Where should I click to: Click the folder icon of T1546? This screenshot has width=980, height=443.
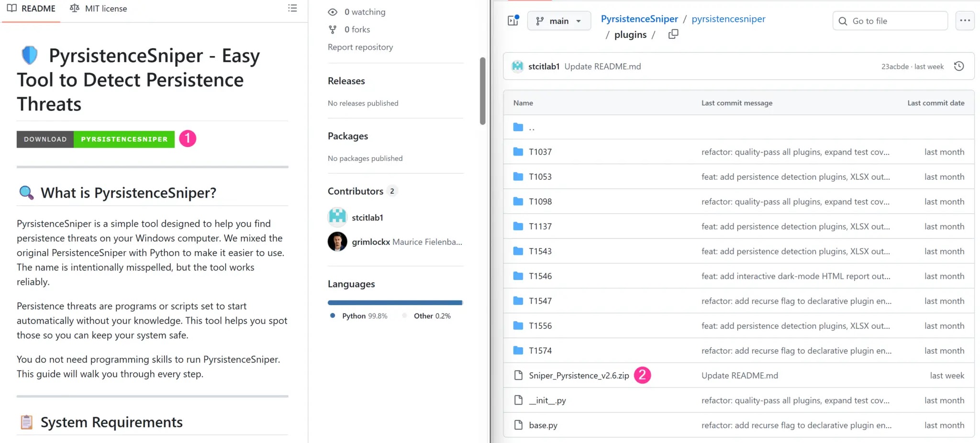point(518,276)
